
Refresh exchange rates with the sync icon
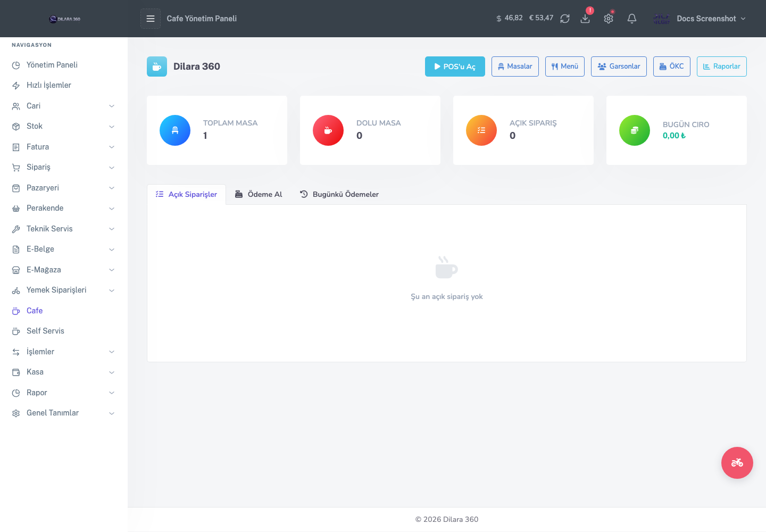[x=565, y=19]
